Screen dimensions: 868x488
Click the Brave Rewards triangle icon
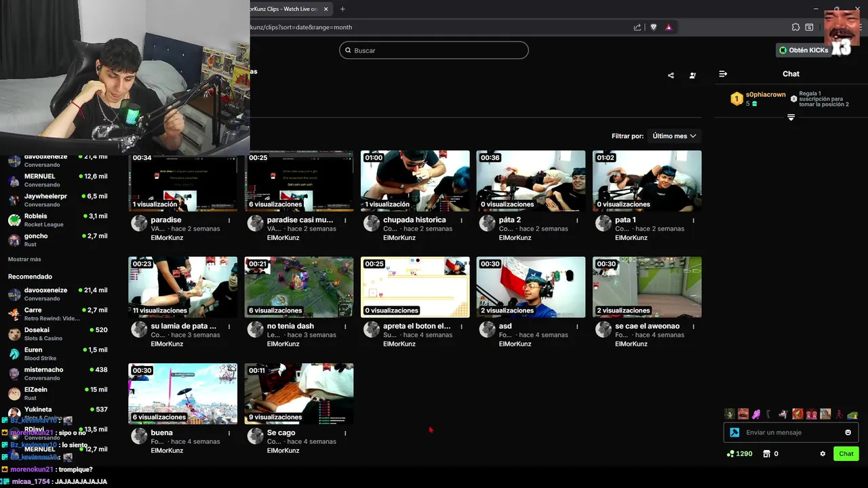[x=669, y=27]
